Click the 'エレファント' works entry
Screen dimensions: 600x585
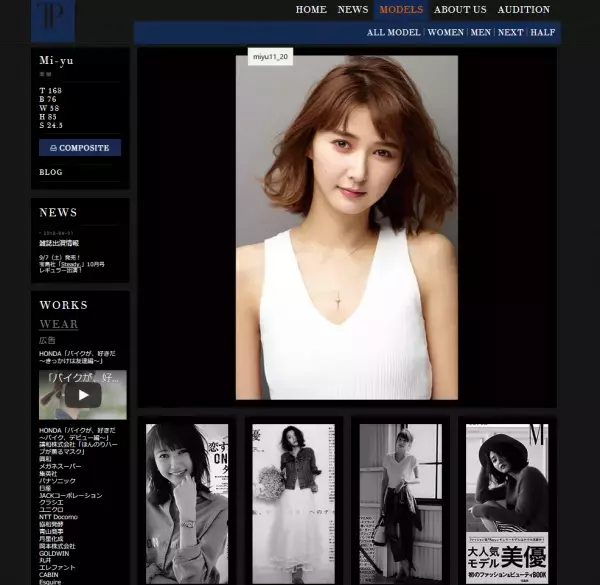pyautogui.click(x=57, y=567)
